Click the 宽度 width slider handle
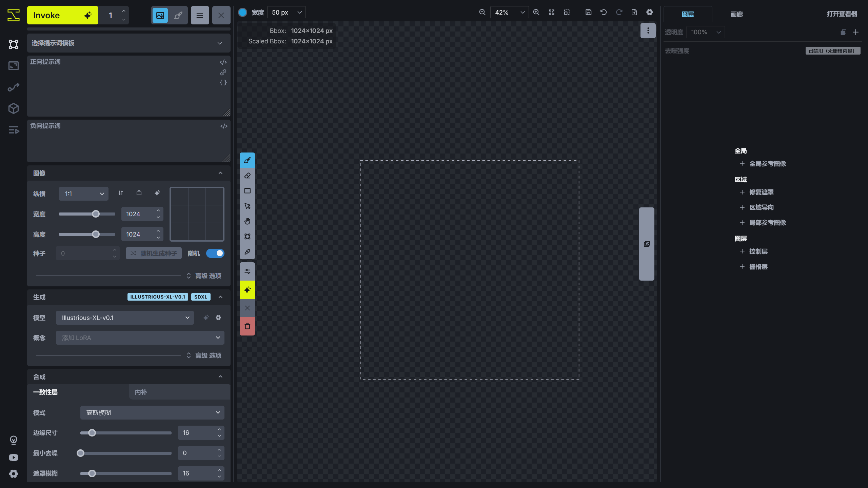The image size is (868, 488). tap(96, 214)
